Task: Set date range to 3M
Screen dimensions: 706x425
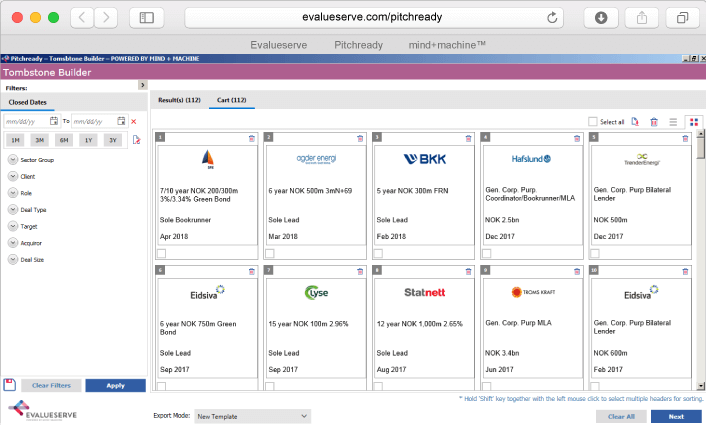Action: (x=40, y=140)
